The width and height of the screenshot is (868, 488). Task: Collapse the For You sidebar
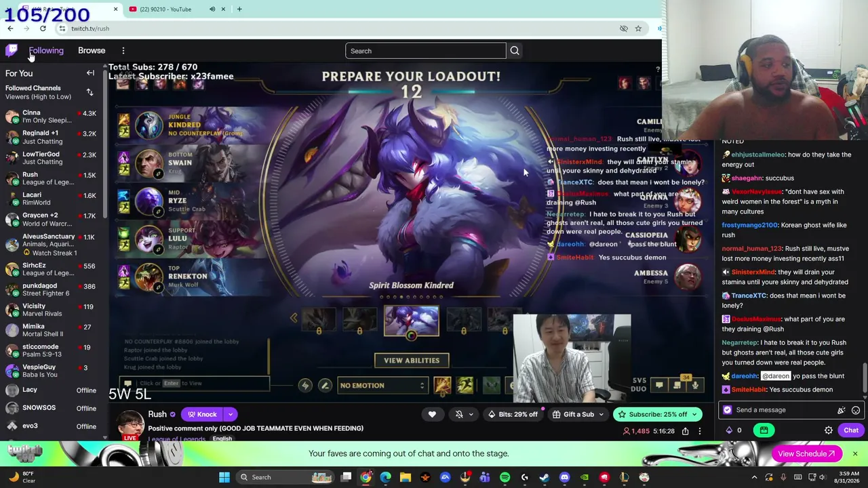pyautogui.click(x=90, y=73)
